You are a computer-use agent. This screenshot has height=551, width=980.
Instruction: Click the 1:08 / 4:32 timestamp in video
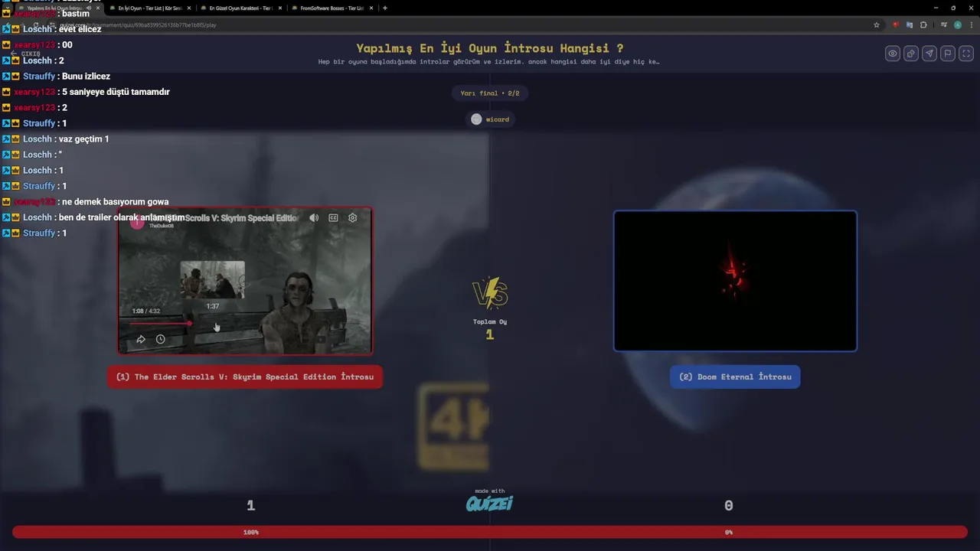146,311
